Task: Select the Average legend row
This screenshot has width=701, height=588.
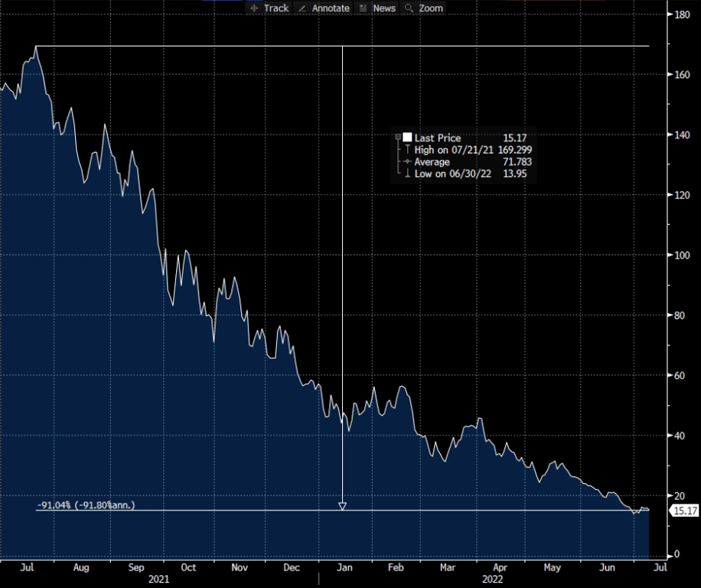Action: click(x=432, y=162)
